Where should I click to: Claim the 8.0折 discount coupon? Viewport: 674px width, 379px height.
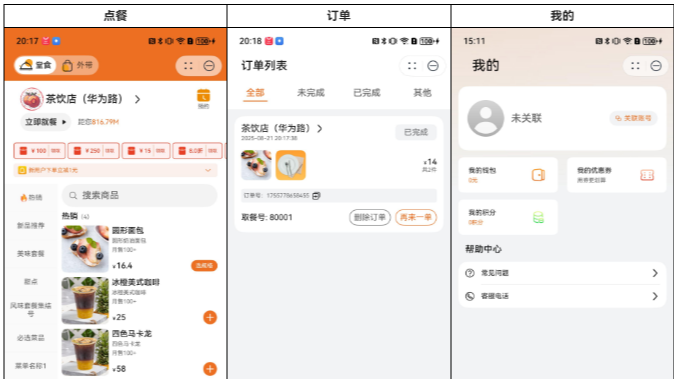[197, 151]
